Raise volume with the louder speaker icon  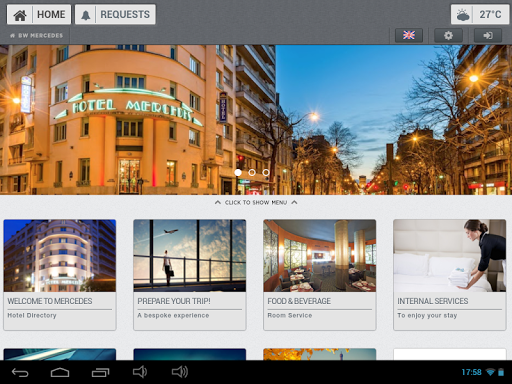(180, 372)
